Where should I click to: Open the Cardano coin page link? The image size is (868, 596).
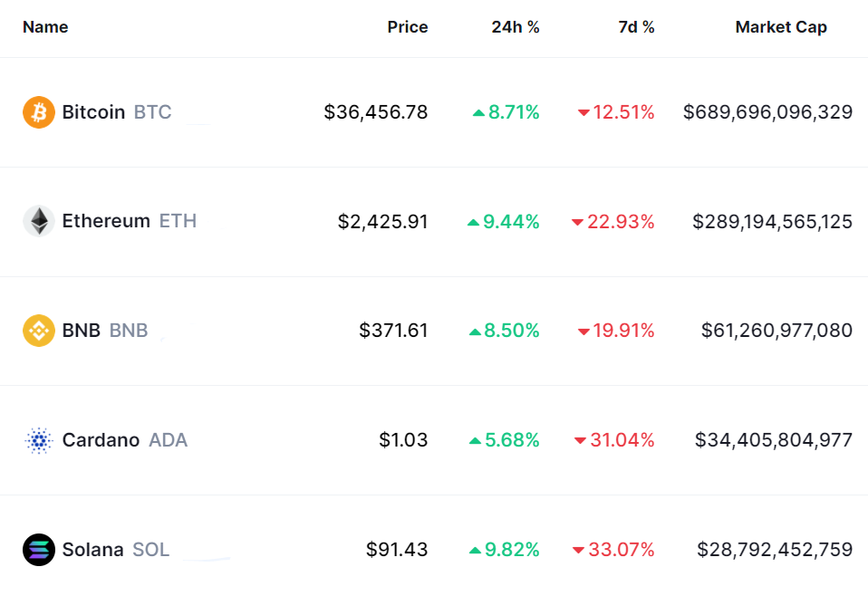pos(101,440)
